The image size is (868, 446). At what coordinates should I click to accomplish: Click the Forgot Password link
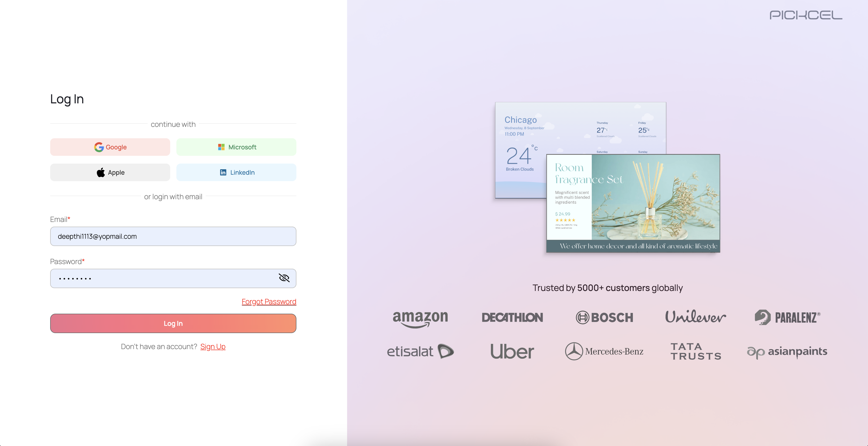tap(268, 302)
